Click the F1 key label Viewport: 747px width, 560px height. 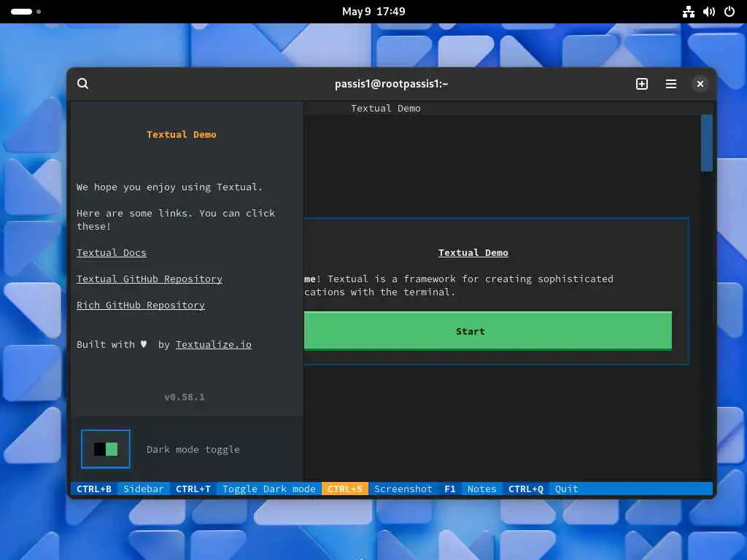(449, 489)
